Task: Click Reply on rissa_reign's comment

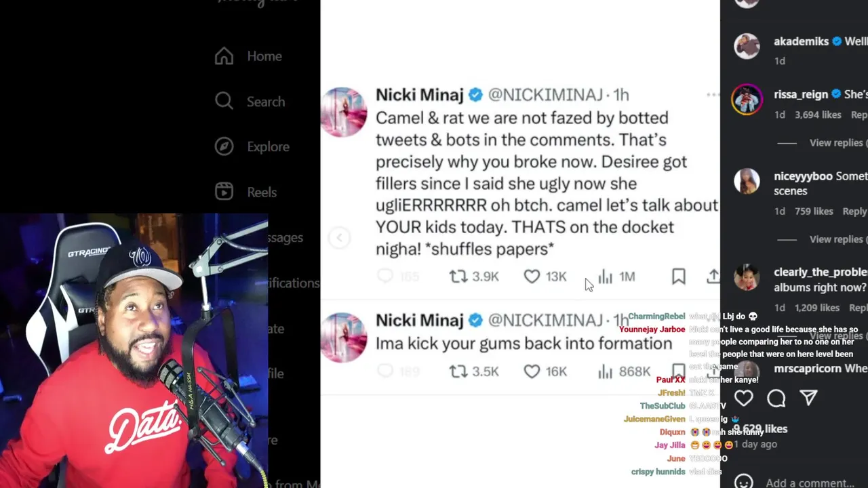Action: [x=859, y=115]
